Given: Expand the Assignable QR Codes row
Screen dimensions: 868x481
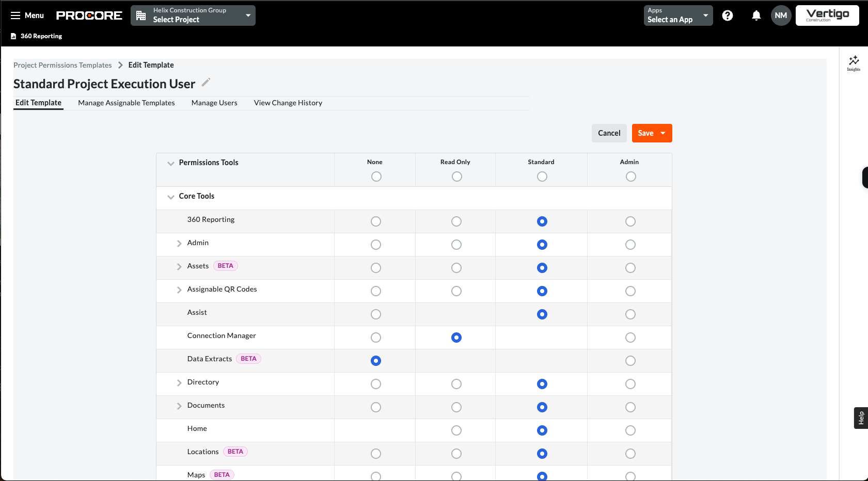Looking at the screenshot, I should 179,290.
